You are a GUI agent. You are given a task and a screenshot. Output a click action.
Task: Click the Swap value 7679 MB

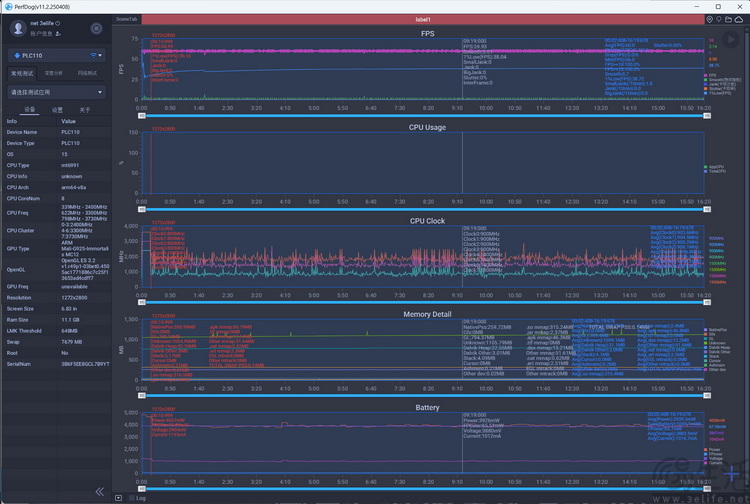pyautogui.click(x=71, y=342)
